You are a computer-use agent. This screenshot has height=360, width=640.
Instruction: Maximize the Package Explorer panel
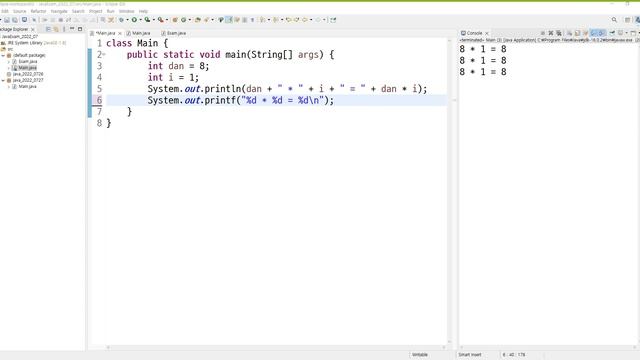tap(80, 29)
